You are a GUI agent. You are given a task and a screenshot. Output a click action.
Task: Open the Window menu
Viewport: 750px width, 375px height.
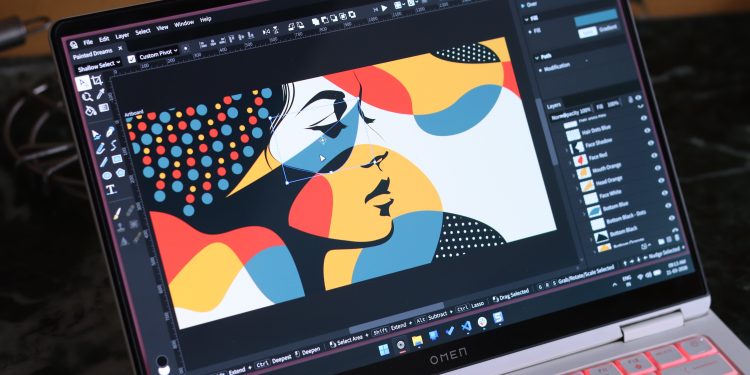184,23
